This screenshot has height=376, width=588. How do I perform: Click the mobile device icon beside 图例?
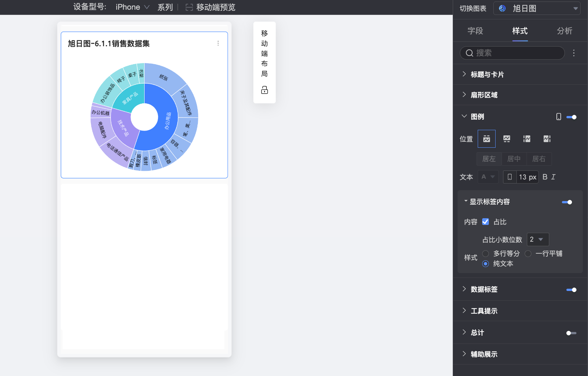(559, 117)
